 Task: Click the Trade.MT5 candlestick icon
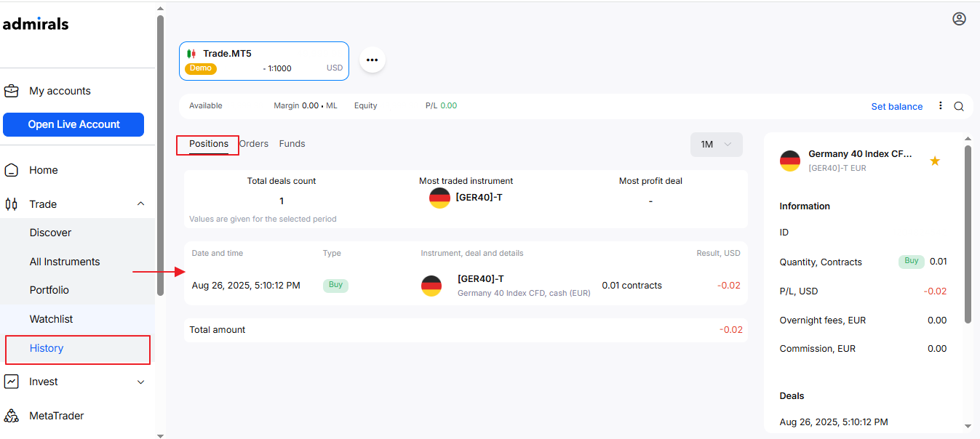click(x=192, y=54)
